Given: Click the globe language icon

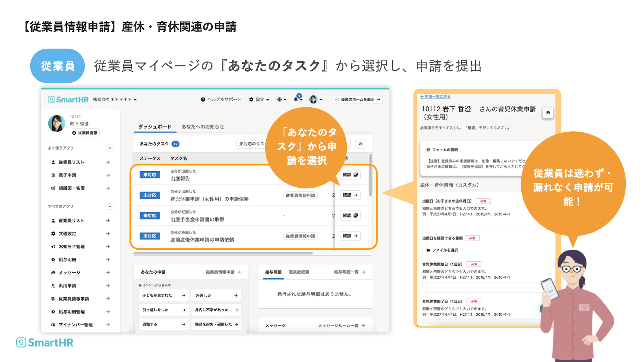Looking at the screenshot, I should tap(280, 99).
